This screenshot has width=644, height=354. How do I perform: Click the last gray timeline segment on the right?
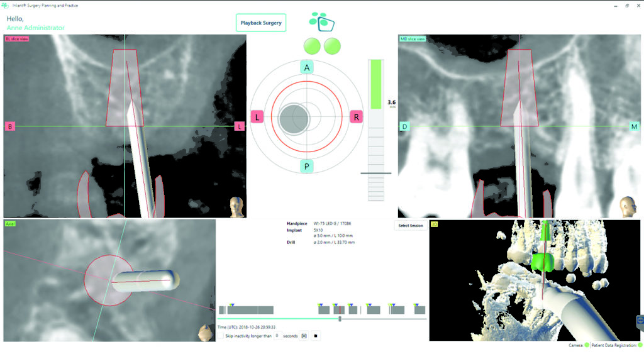tap(419, 310)
